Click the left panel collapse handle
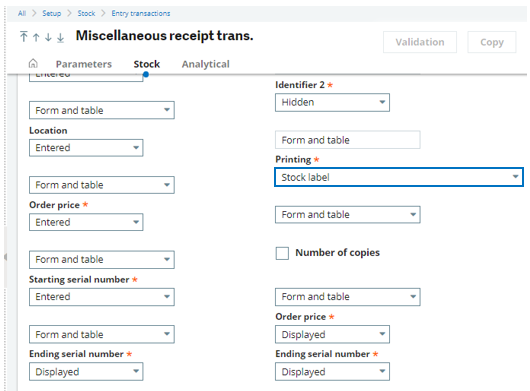Screen dimensions: 530x391 [x=5, y=257]
